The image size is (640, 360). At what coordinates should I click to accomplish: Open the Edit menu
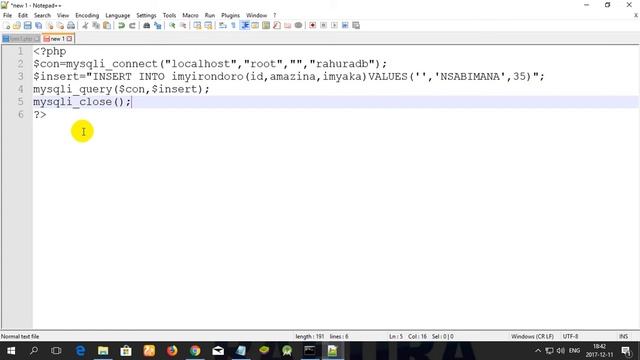22,15
